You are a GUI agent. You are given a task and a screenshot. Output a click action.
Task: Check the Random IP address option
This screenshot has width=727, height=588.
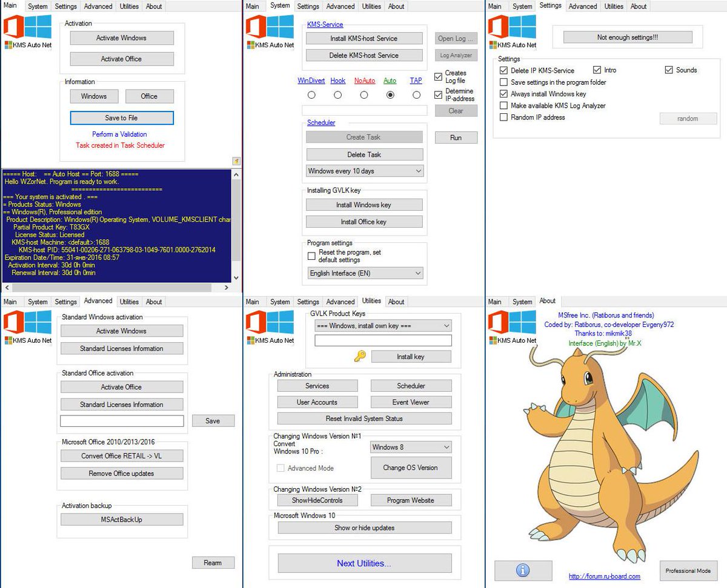pos(503,117)
